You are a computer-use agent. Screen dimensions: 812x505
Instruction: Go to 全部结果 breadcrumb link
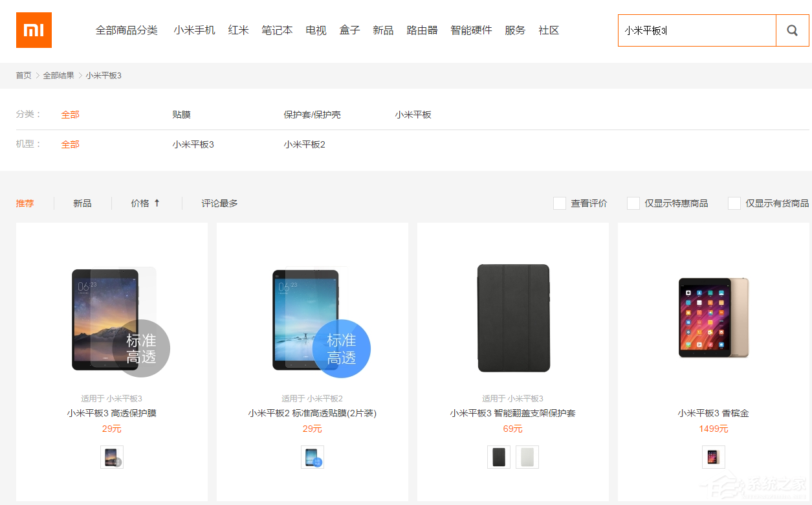(x=59, y=76)
